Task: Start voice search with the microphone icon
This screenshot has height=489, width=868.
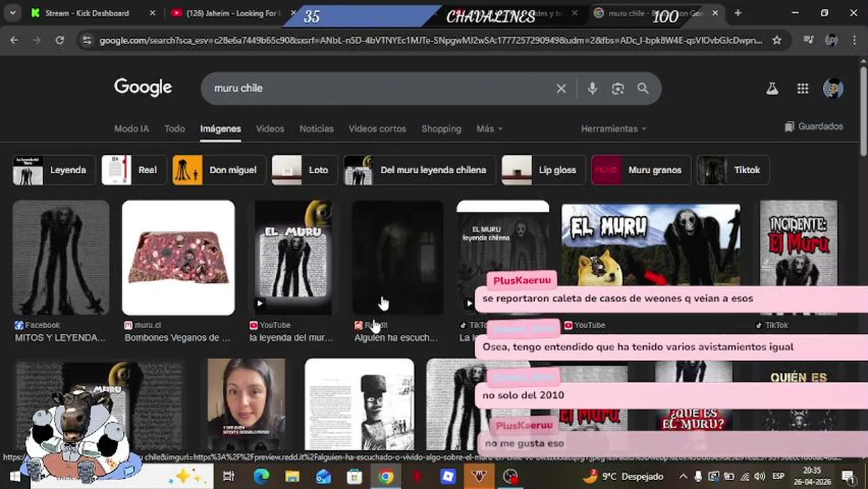Action: pos(592,88)
